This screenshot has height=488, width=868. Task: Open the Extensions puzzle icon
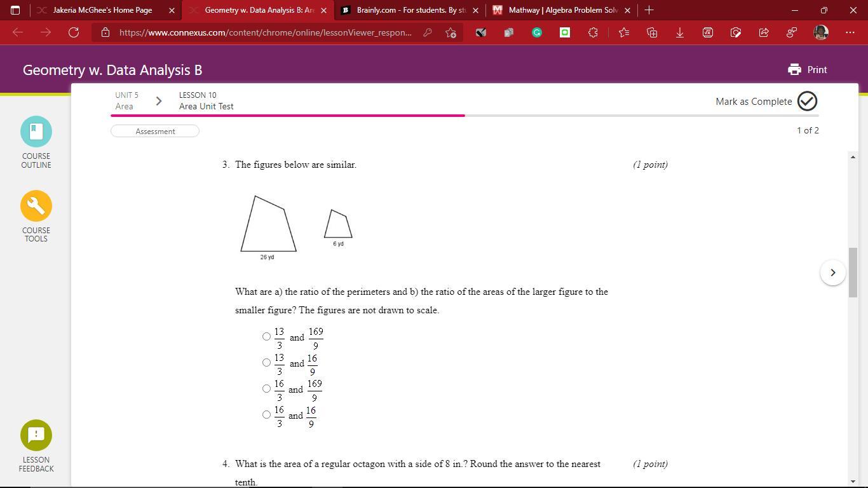click(x=593, y=32)
